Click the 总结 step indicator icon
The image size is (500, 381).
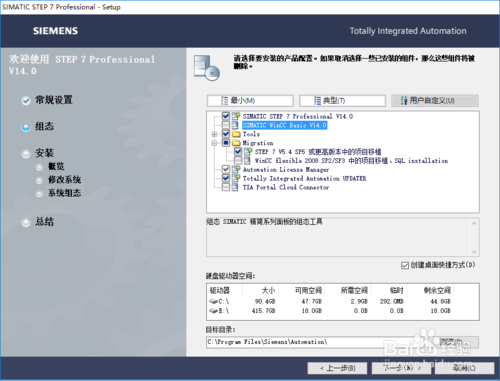point(26,222)
